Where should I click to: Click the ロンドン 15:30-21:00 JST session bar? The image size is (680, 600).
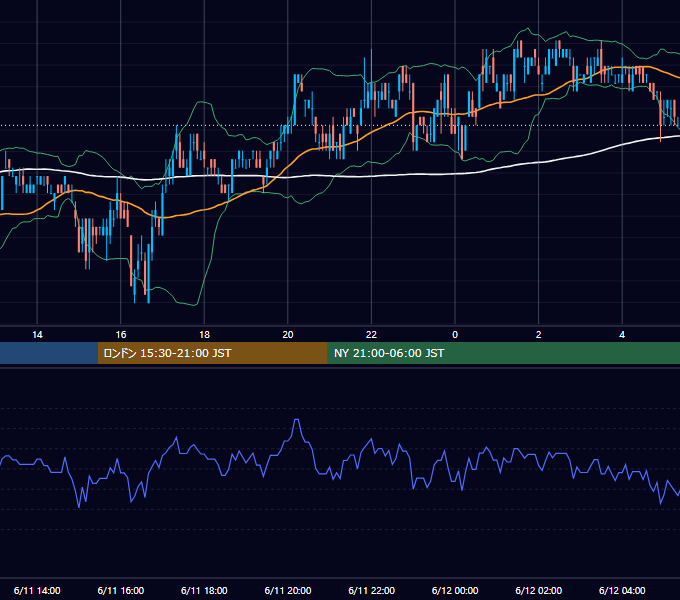click(212, 353)
